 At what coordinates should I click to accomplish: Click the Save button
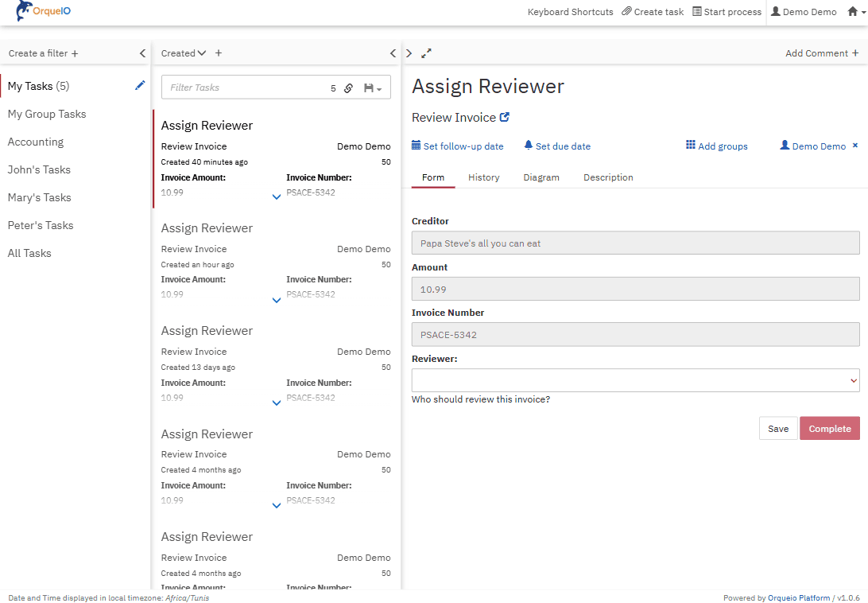pos(777,429)
